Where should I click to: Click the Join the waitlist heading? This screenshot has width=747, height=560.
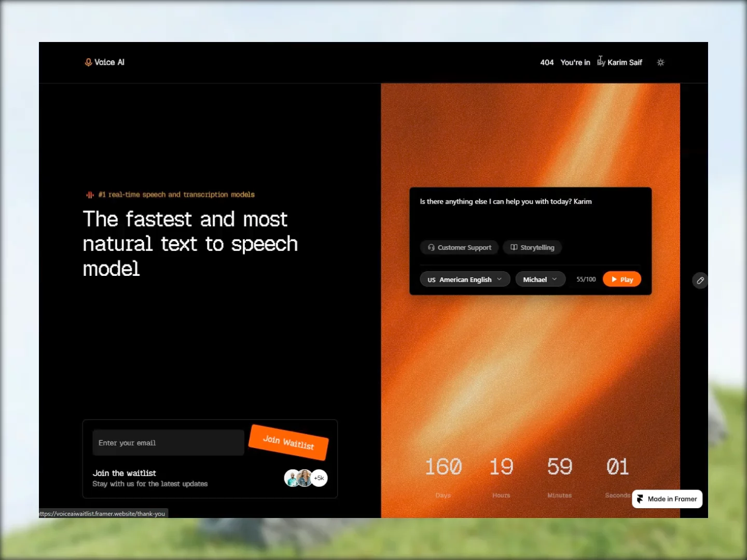[125, 473]
